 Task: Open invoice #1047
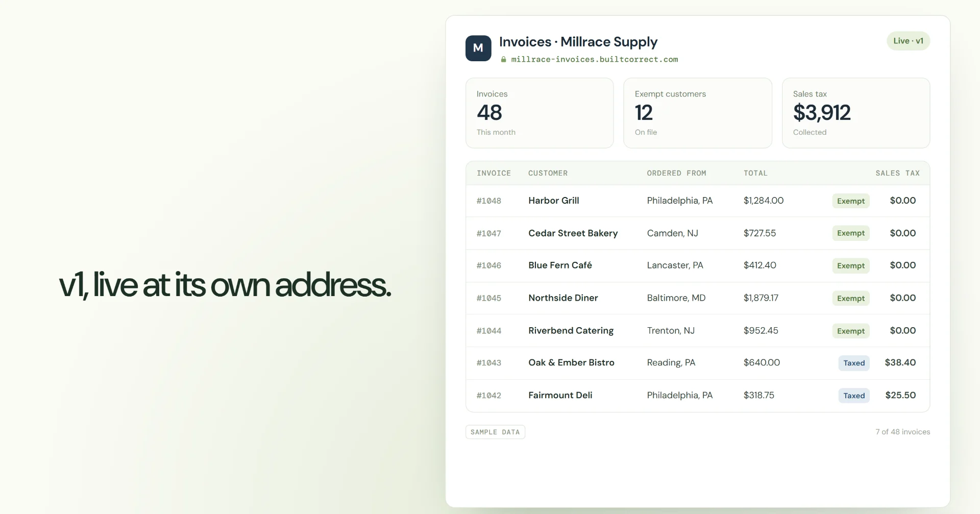pyautogui.click(x=489, y=233)
